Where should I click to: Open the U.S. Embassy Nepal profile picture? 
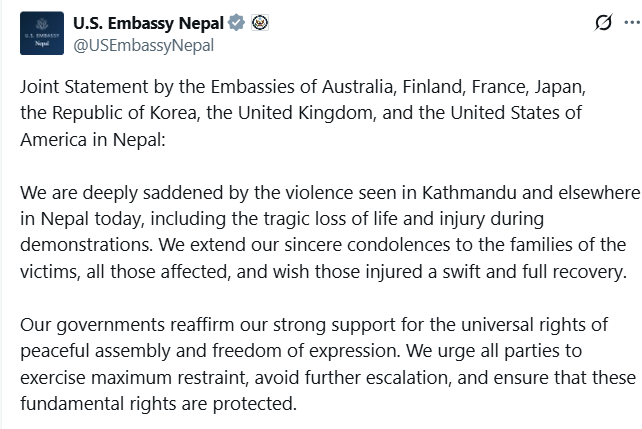point(42,33)
